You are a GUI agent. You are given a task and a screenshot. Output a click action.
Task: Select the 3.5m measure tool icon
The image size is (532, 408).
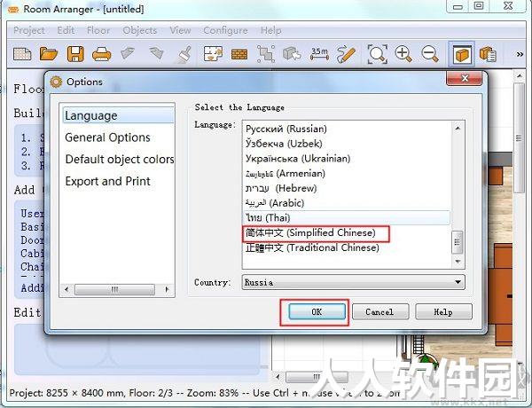click(x=319, y=53)
